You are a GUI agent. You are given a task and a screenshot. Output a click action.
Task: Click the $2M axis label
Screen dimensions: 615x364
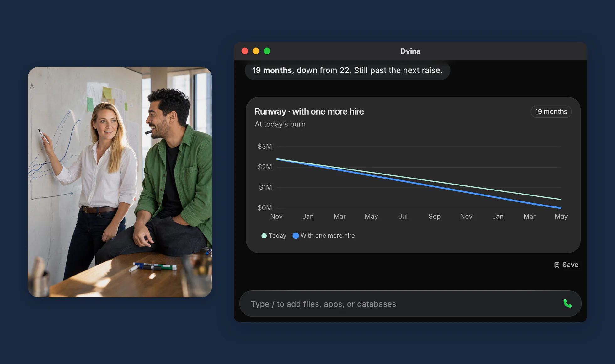(x=265, y=167)
